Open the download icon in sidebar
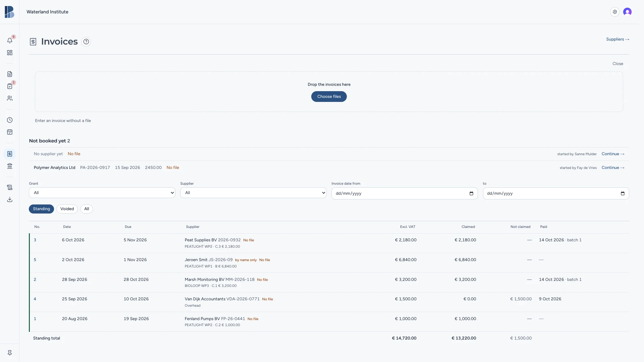This screenshot has width=644, height=362. click(10, 199)
